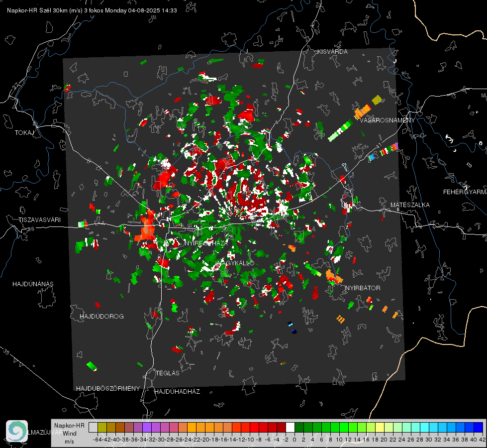The width and height of the screenshot is (487, 448).
Task: Select the KISVÁRDA city label
Action: click(332, 52)
